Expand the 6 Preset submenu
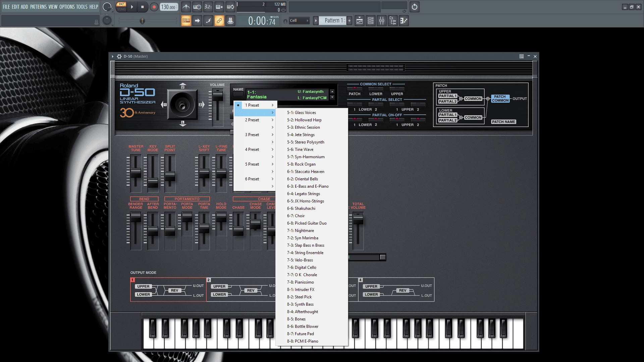This screenshot has height=362, width=644. [255, 179]
